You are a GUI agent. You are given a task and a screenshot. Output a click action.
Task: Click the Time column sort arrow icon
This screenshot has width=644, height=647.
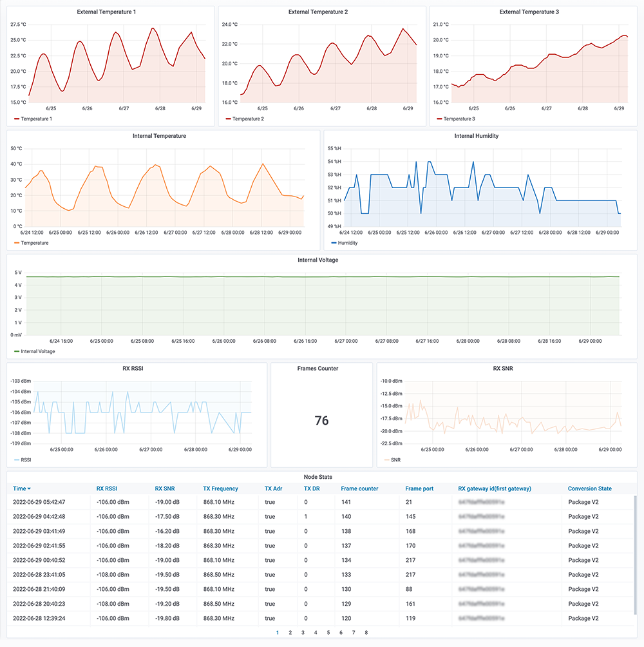click(29, 489)
